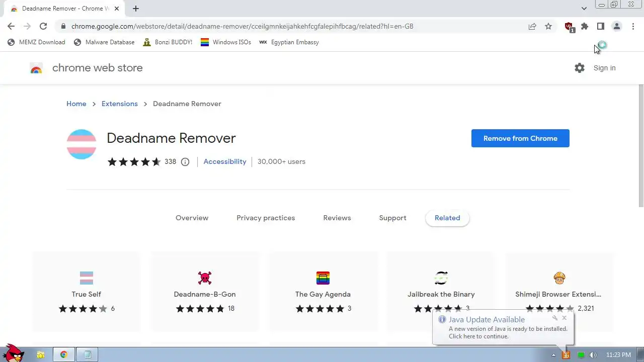Open the volume speaker tray icon
The width and height of the screenshot is (644, 362).
click(593, 355)
